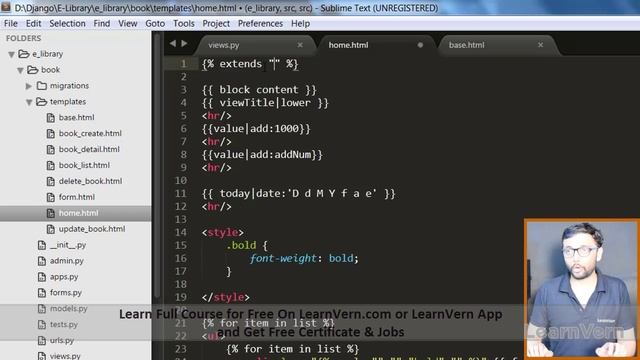Click the book folder icon
The image size is (640, 360).
point(33,69)
